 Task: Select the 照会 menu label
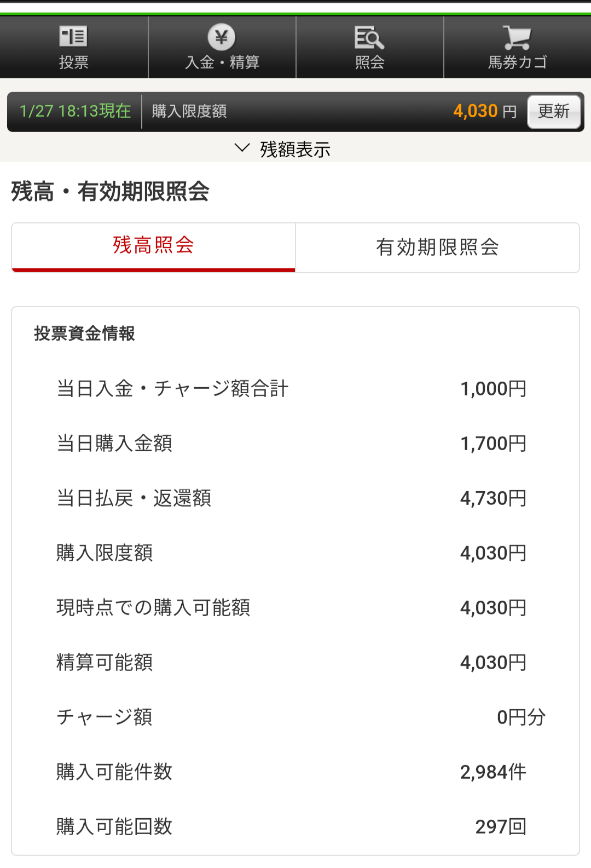(x=369, y=62)
